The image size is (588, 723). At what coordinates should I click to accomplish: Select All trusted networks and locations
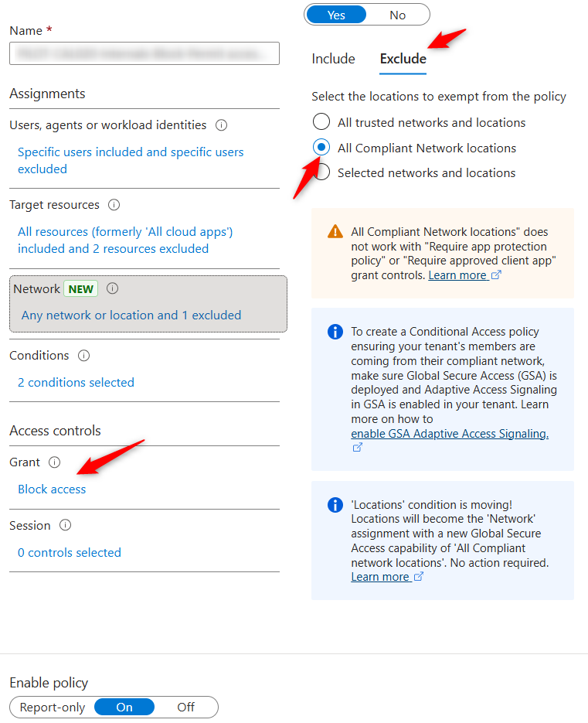[x=321, y=122]
